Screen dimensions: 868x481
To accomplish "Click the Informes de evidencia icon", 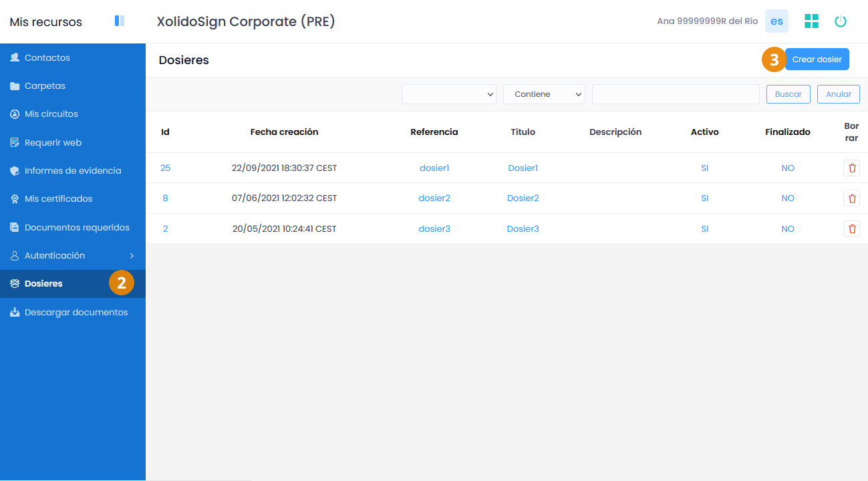I will click(x=15, y=171).
